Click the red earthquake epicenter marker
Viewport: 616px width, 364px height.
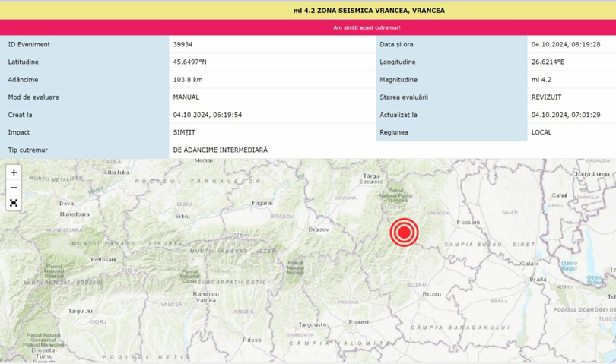click(x=404, y=232)
